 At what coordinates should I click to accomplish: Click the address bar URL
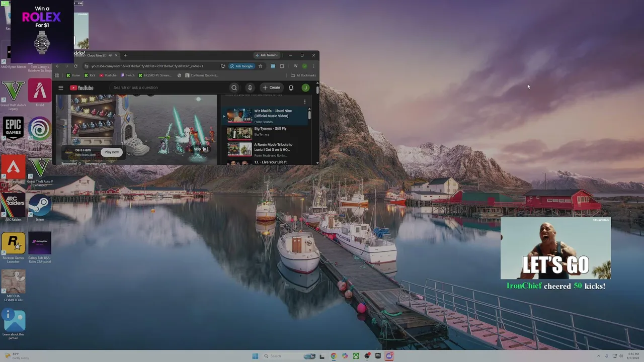click(x=147, y=66)
